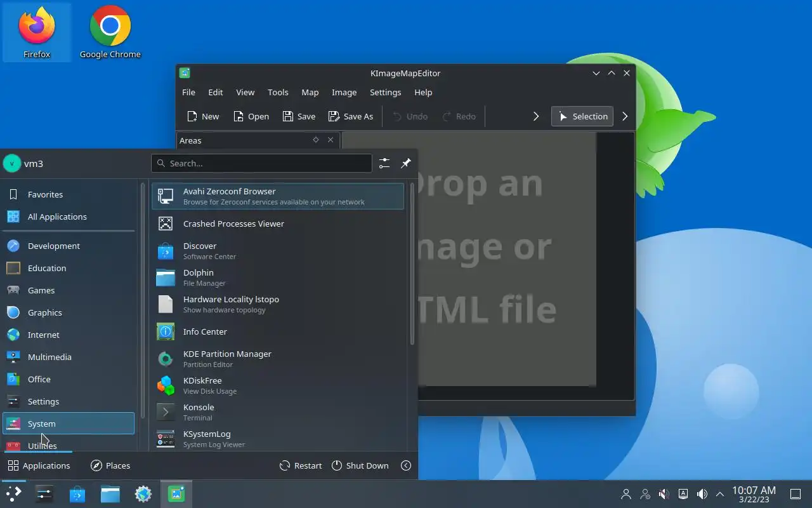Switch to the Applications tab
The image size is (812, 508).
[39, 465]
